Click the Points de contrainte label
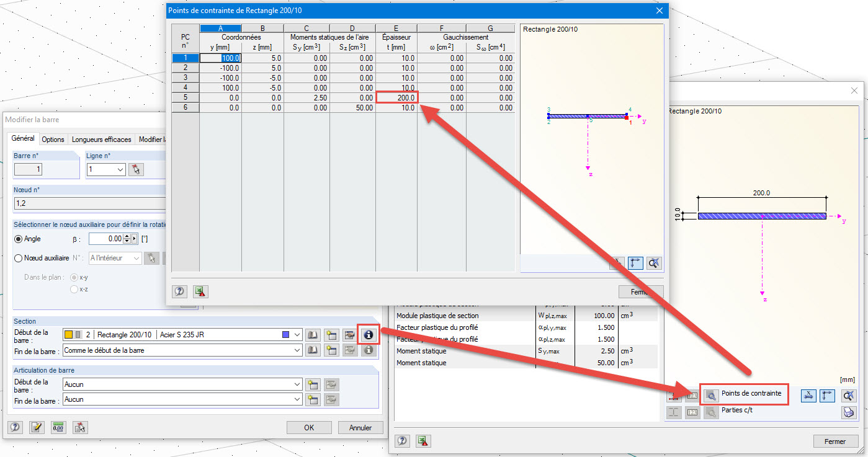 coord(751,393)
